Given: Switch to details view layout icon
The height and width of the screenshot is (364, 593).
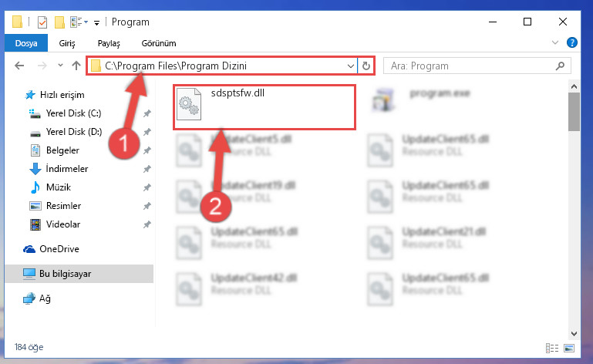Looking at the screenshot, I should click(552, 348).
